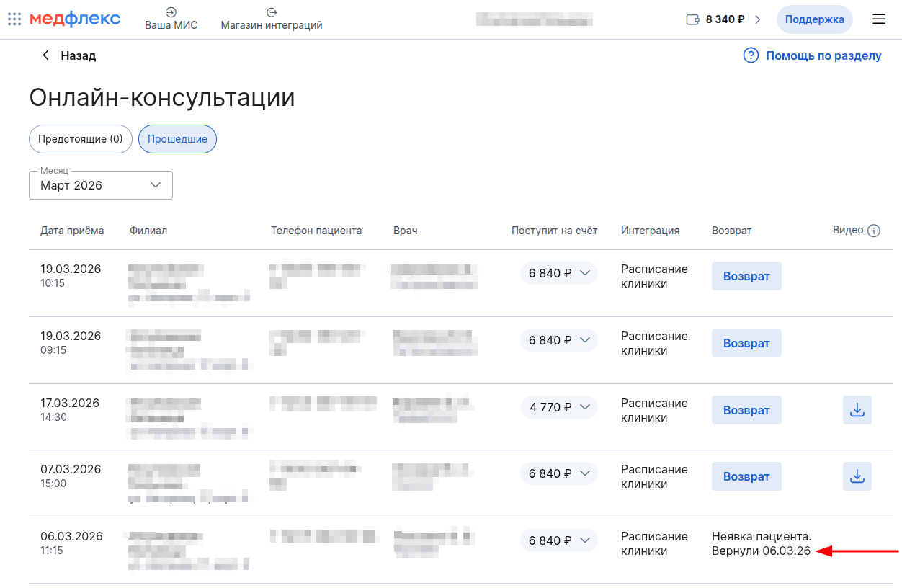Expand the 6 840 ₽ amount for 19.03.2026 10:15
Viewport: 902px width, 588px height.
pos(559,273)
